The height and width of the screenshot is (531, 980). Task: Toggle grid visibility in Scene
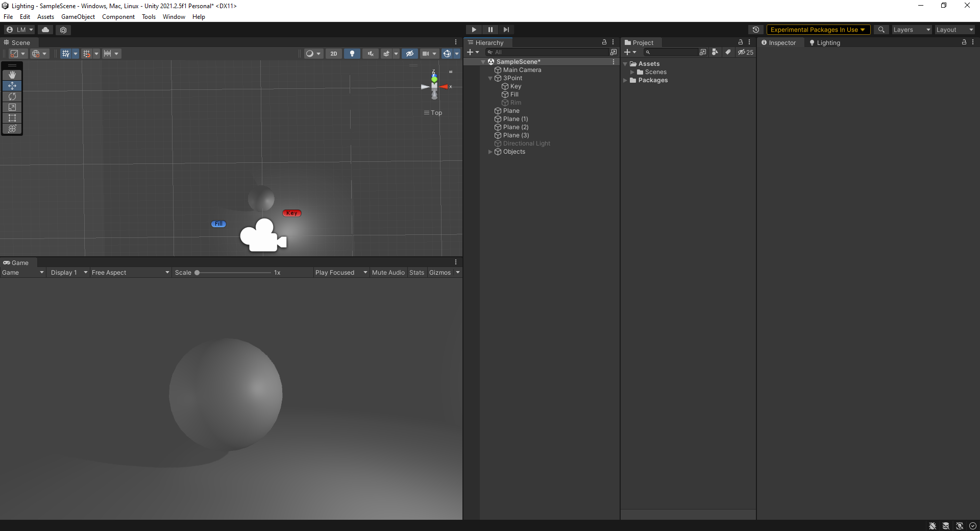pyautogui.click(x=65, y=54)
